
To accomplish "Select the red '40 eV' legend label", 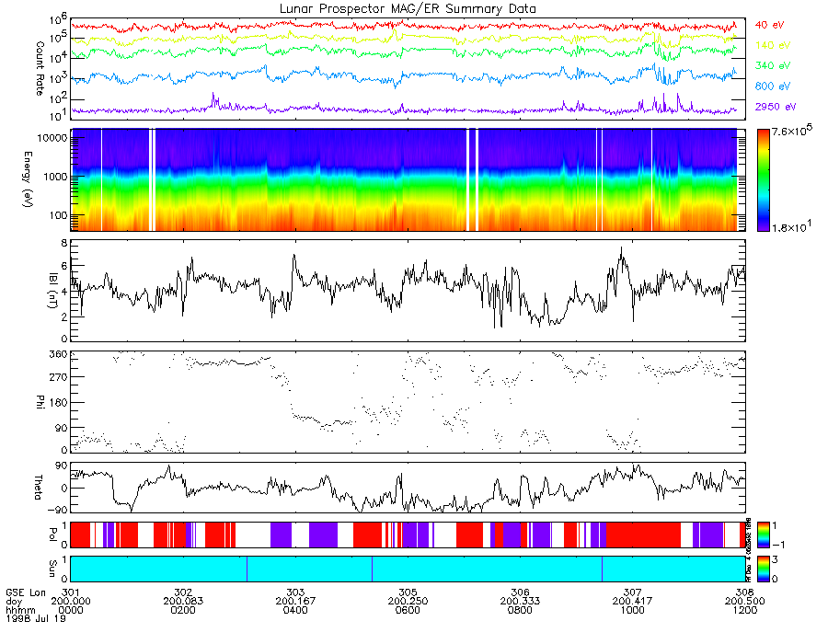I will [x=769, y=25].
